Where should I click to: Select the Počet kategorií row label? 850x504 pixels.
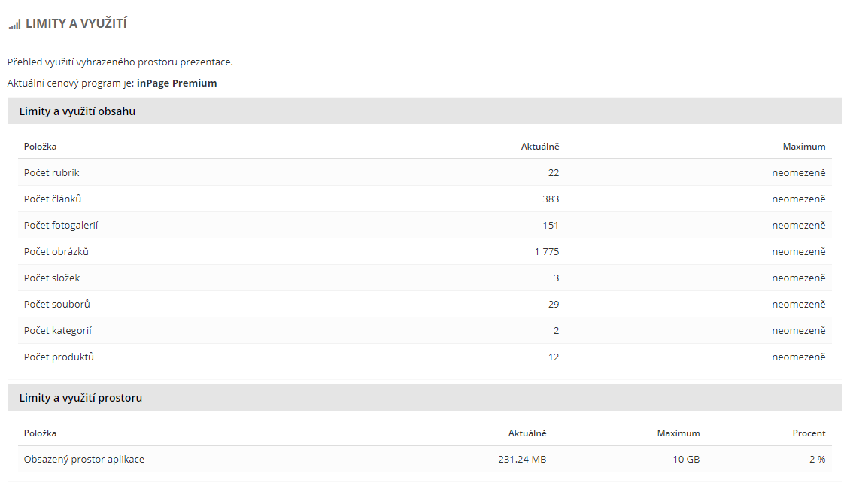pos(58,331)
